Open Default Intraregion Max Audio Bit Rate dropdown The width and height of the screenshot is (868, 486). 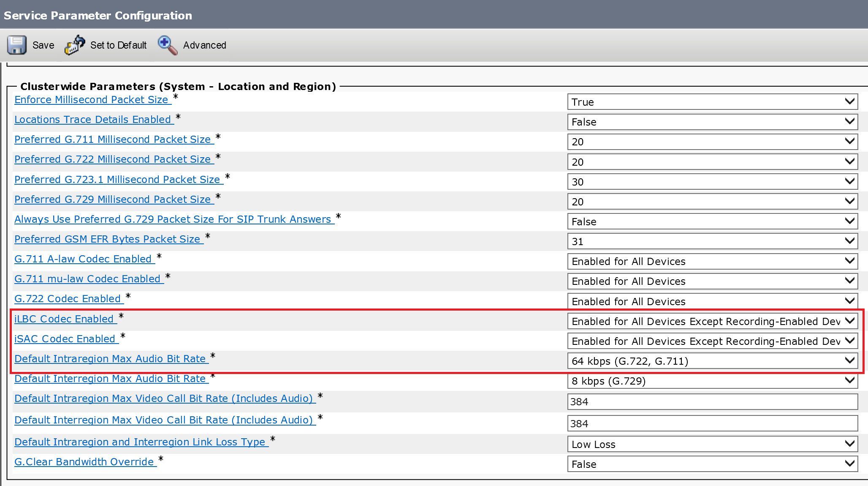pos(712,361)
